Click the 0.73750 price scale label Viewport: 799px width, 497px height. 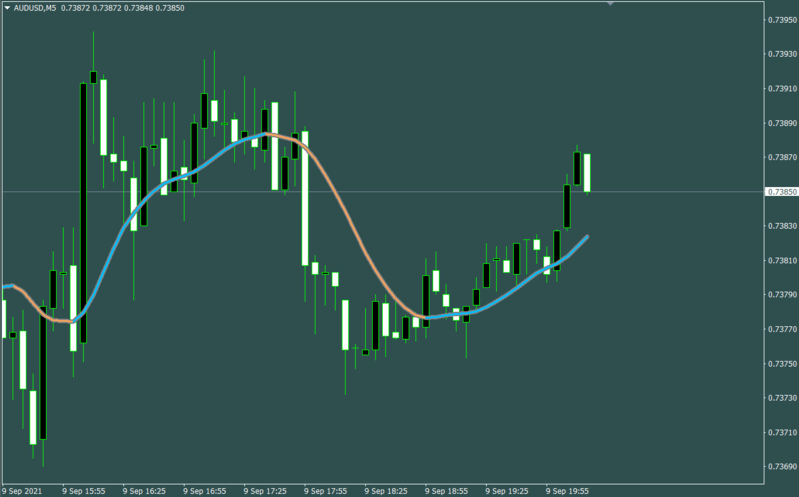click(782, 363)
